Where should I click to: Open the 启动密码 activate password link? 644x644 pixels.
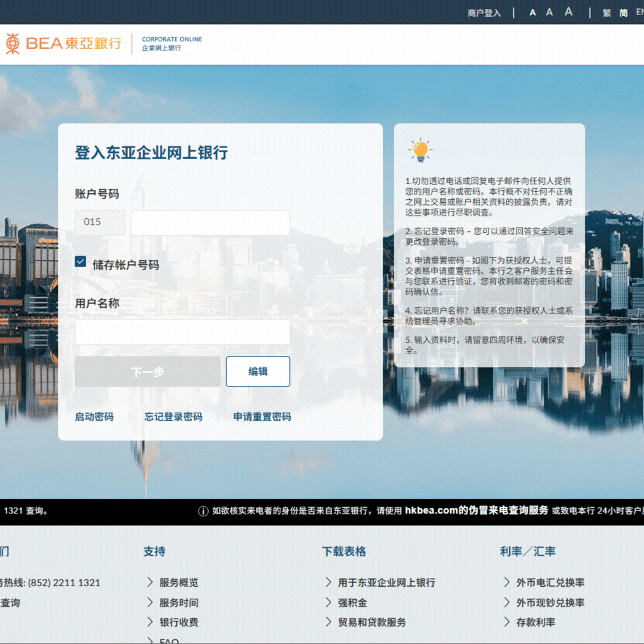coord(94,417)
